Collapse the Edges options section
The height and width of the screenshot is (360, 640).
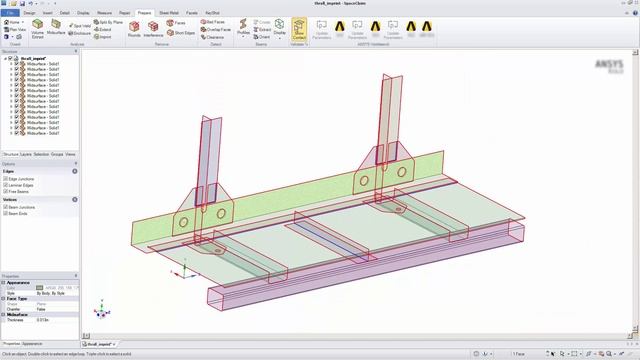(75, 171)
